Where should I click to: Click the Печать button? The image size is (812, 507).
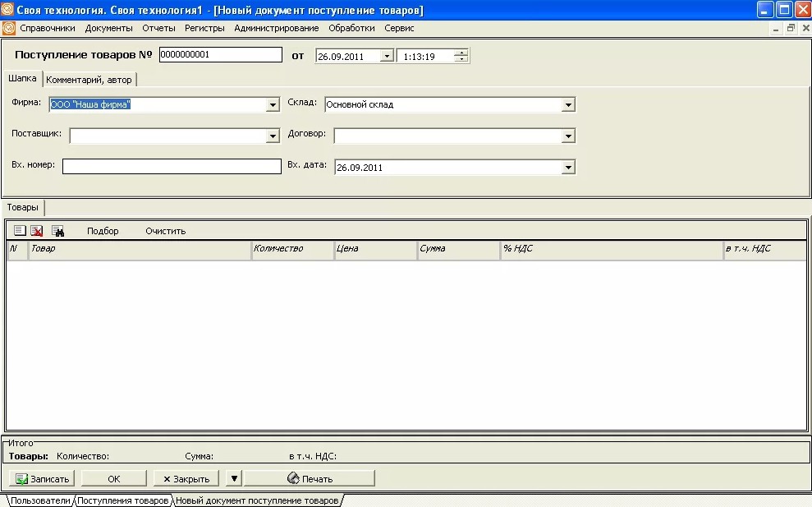pos(310,478)
